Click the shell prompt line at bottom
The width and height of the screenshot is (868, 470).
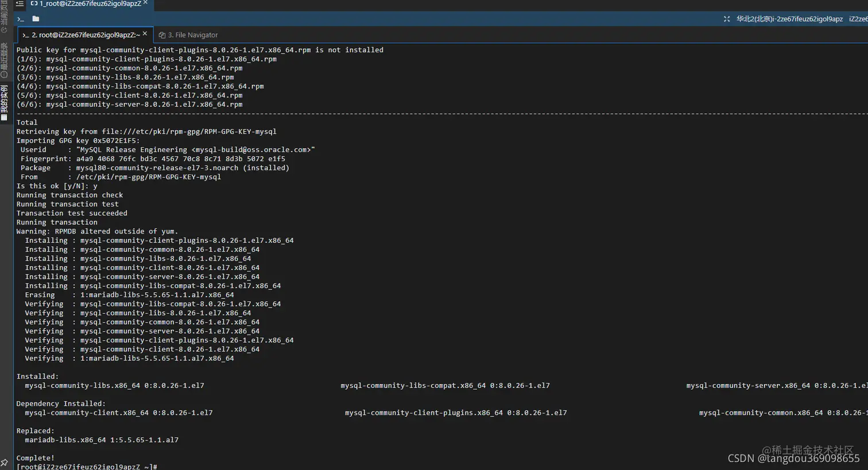87,467
